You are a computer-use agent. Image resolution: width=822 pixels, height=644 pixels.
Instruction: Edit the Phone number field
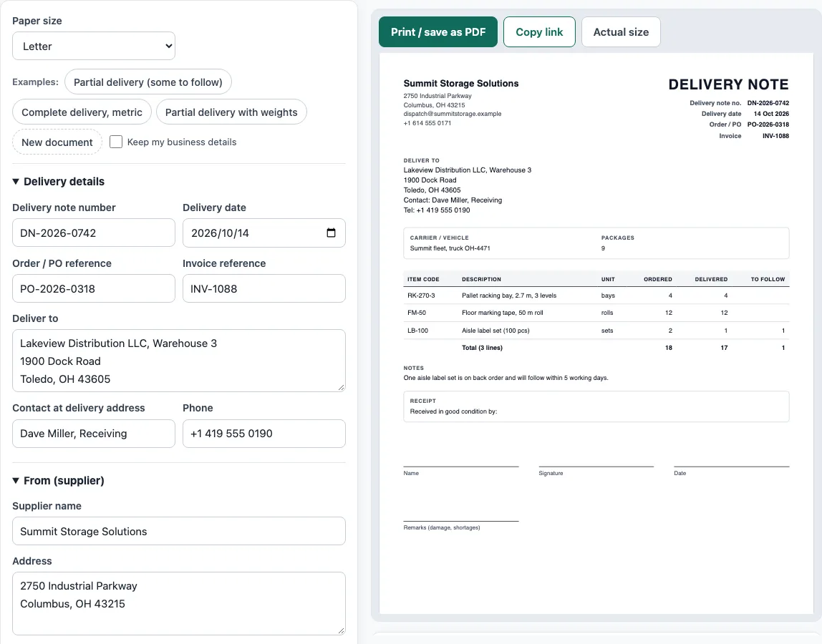(263, 434)
